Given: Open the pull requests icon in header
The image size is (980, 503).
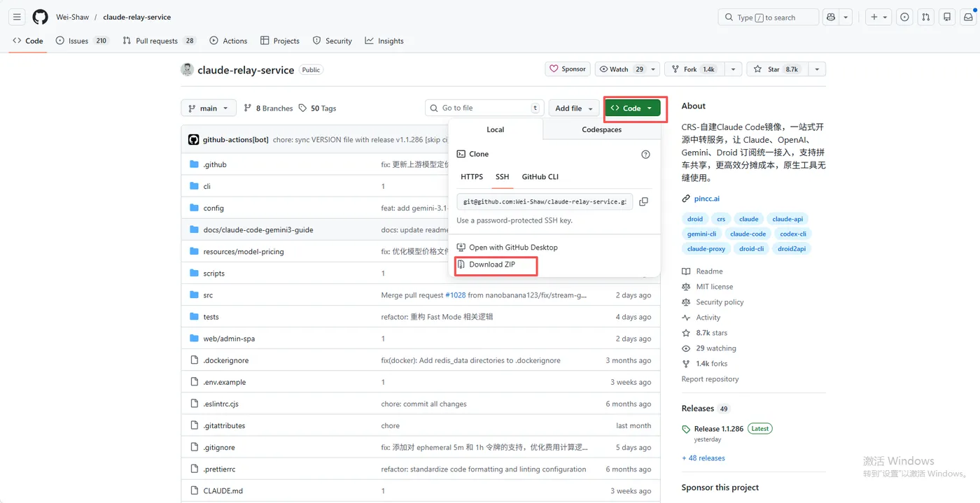Looking at the screenshot, I should 926,17.
